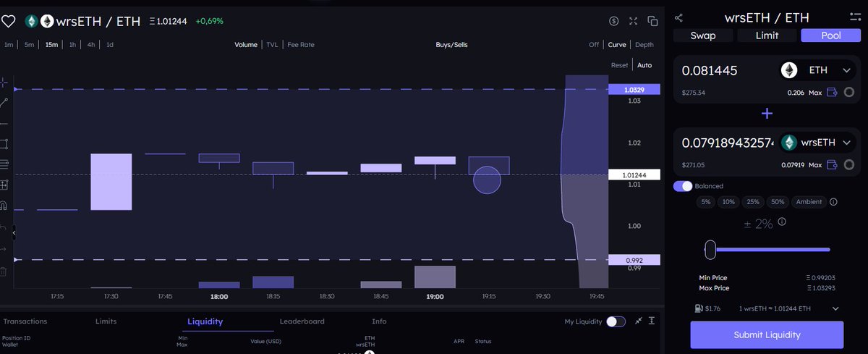Viewport: 868px width, 354px height.
Task: Select the grid measure drawing tool
Action: pyautogui.click(x=4, y=185)
